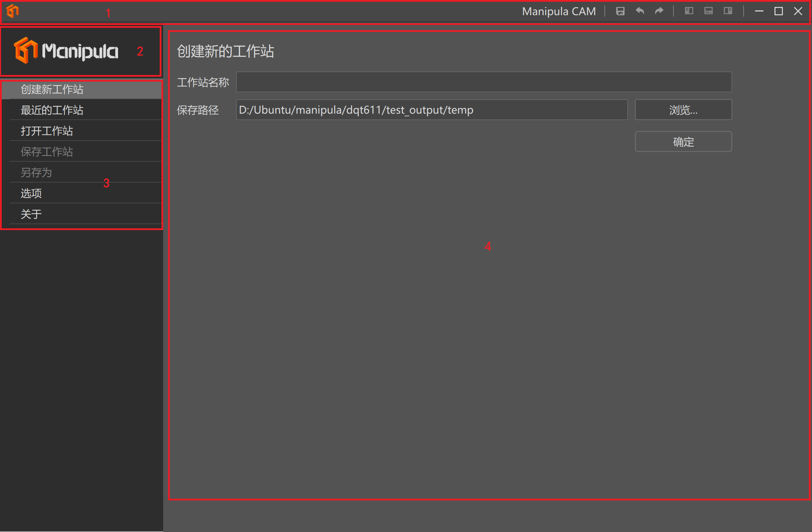812x532 pixels.
Task: Toggle the bottom panel layout icon
Action: pyautogui.click(x=709, y=11)
